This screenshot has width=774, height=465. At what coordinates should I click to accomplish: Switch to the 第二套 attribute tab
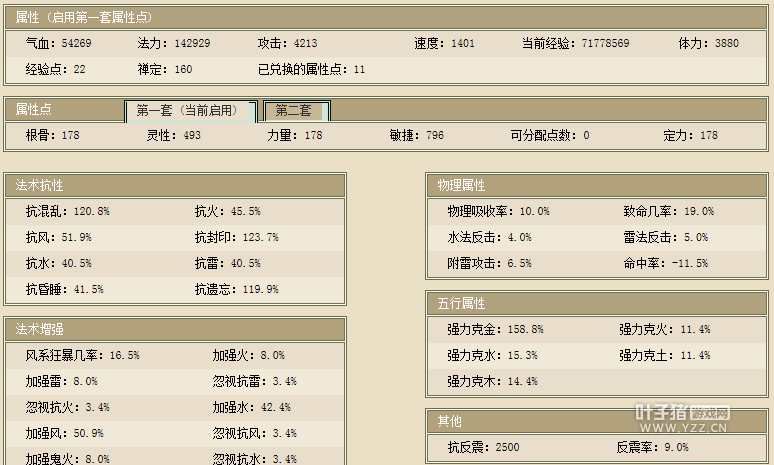point(294,111)
